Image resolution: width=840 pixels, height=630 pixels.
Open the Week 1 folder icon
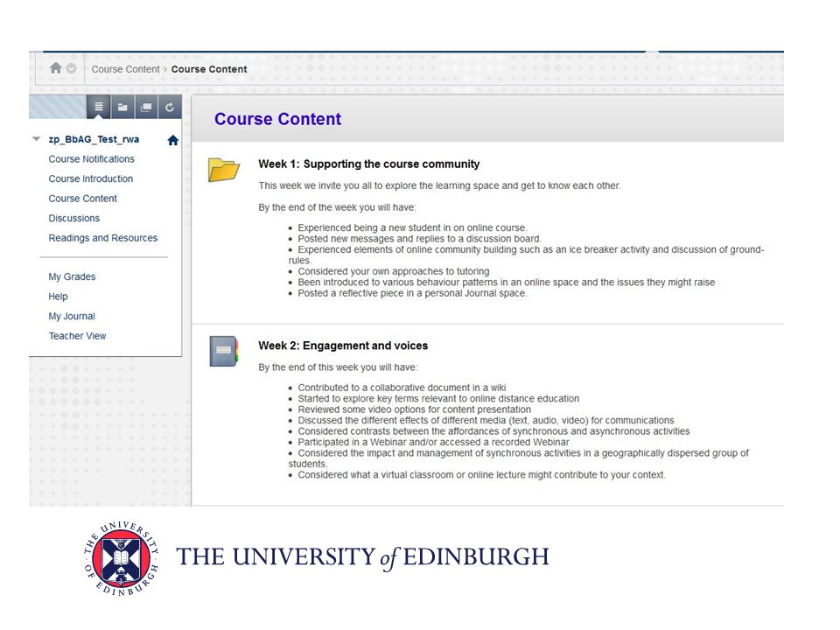223,170
